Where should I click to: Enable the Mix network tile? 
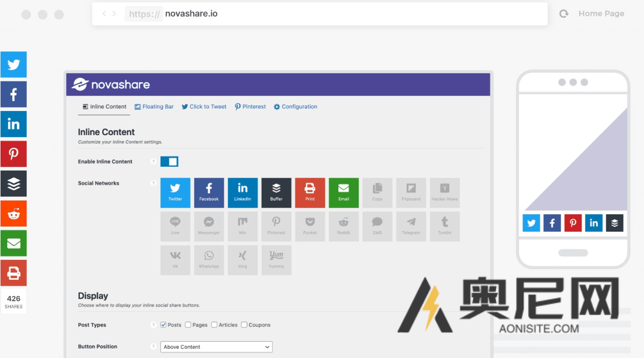243,227
